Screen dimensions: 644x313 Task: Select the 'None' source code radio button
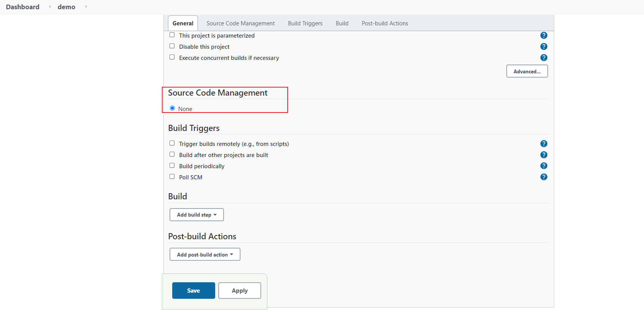point(173,108)
